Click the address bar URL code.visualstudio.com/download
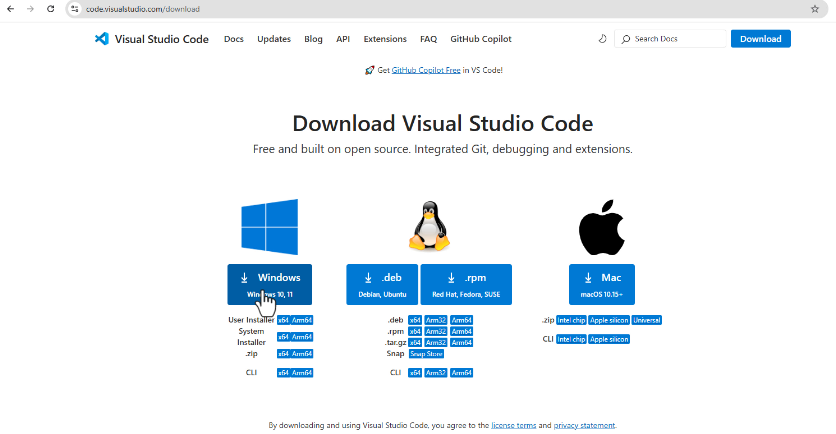The image size is (836, 434). [x=143, y=9]
